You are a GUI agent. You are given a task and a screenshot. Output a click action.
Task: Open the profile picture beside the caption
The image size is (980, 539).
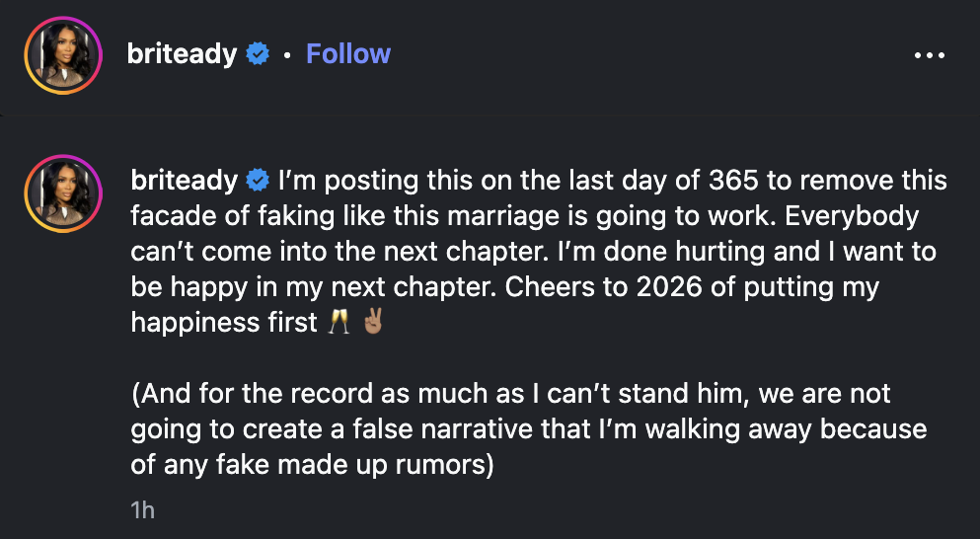[x=63, y=193]
